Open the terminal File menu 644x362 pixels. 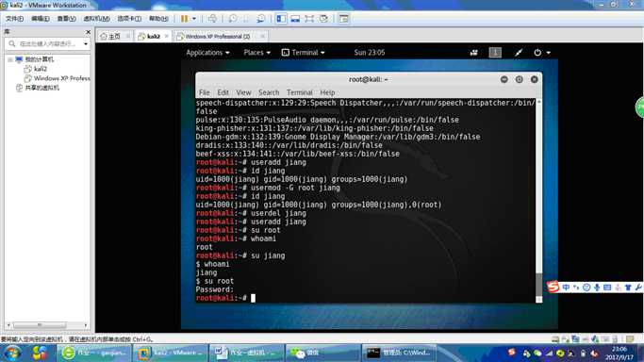204,92
